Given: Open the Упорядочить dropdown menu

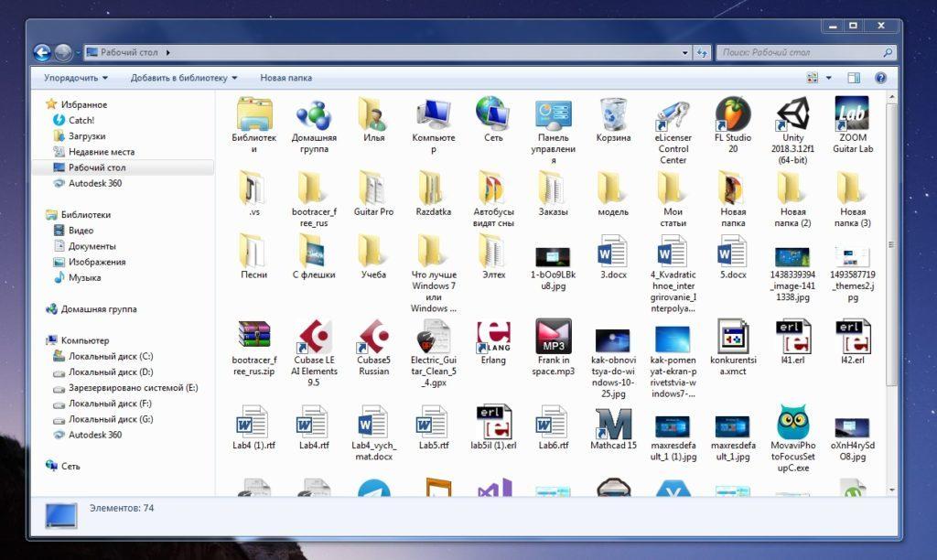Looking at the screenshot, I should coord(68,78).
